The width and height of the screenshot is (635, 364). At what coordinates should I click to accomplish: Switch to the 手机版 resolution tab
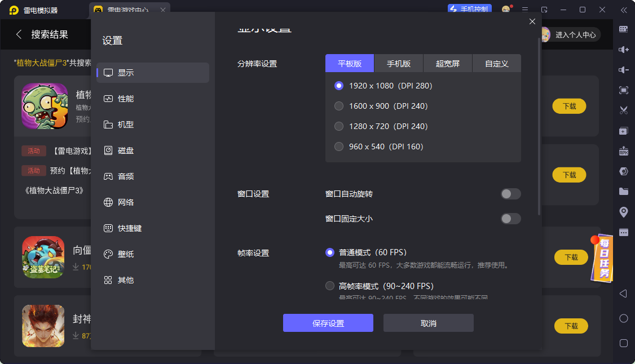click(x=398, y=64)
